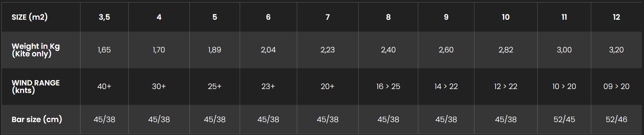
Task: Select the Bar size (cm) row label
Action: 37,120
